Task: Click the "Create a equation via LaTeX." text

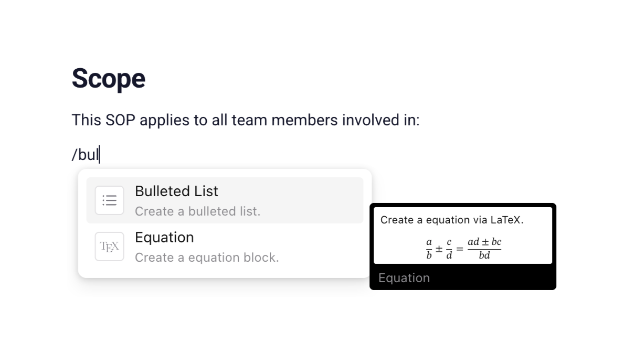Action: tap(452, 220)
